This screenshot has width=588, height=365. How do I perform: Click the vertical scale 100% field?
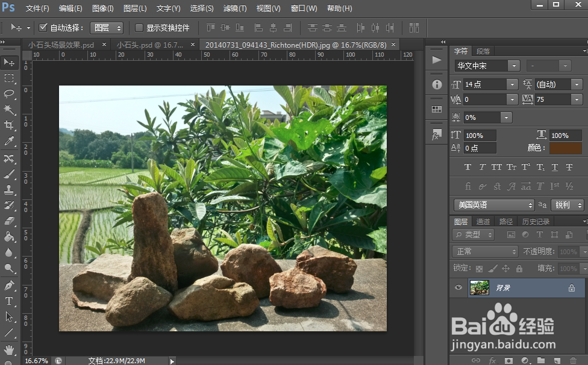pyautogui.click(x=480, y=136)
